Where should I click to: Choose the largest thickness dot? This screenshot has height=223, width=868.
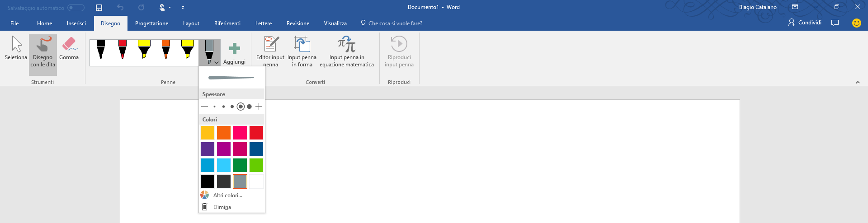pos(249,107)
